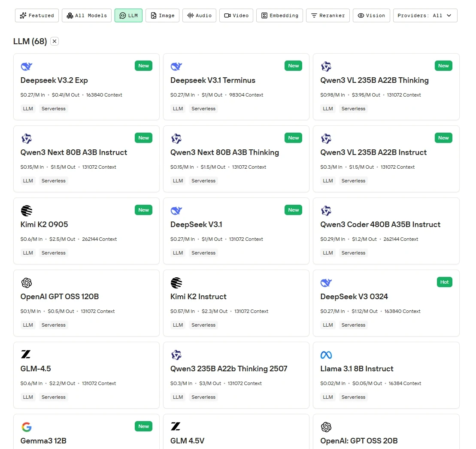Click the New badge on Deepseek V3.2 Exp
The height and width of the screenshot is (449, 476).
pyautogui.click(x=144, y=66)
